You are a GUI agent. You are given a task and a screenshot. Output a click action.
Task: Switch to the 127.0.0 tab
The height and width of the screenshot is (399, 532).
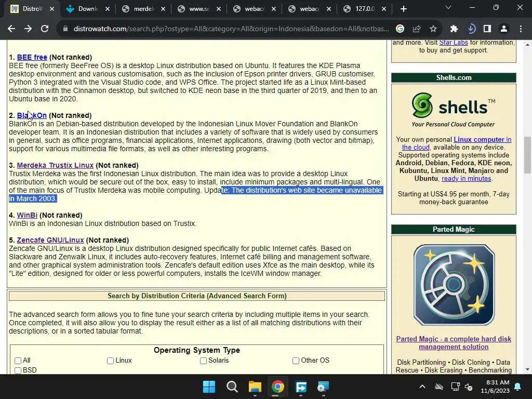coord(364,9)
